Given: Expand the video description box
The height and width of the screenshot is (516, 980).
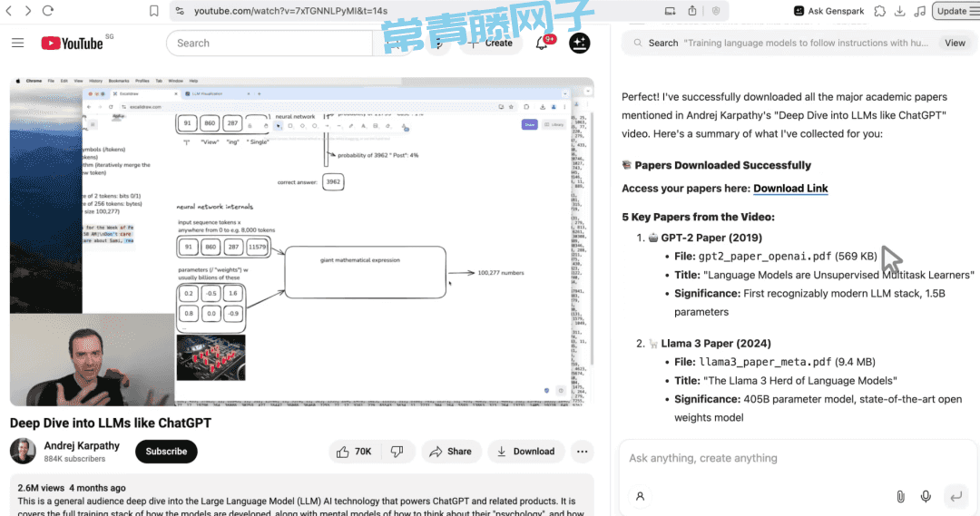Looking at the screenshot, I should click(x=302, y=497).
